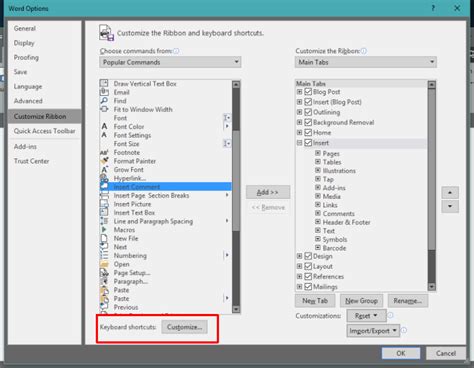The image size is (474, 368).
Task: Expand the Design tab tree node
Action: coord(299,256)
